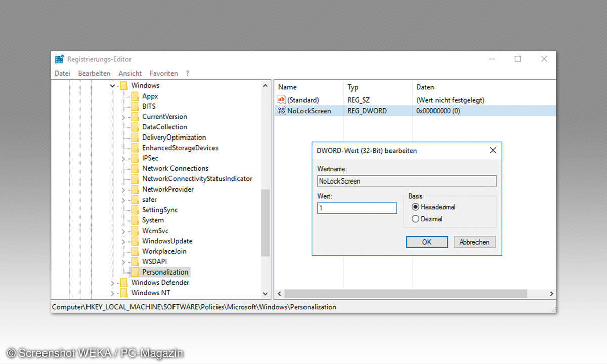Click the SettingSync folder icon
This screenshot has height=364, width=607.
coord(135,210)
